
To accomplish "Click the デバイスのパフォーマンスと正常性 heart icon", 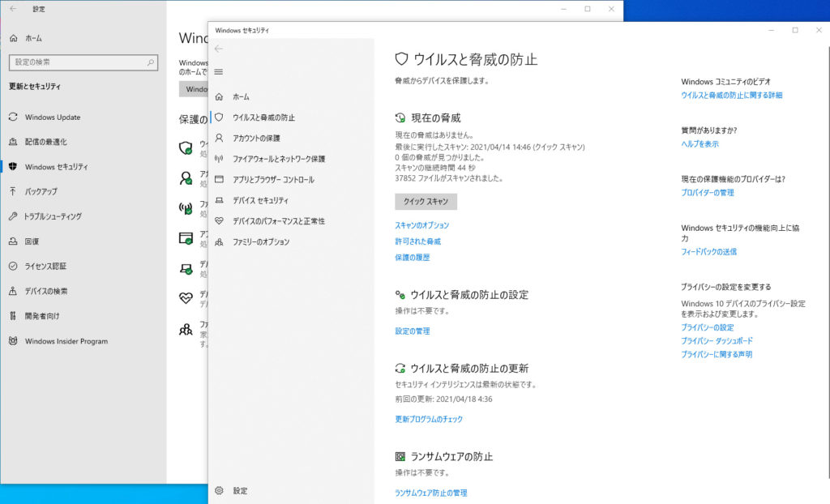I will (x=219, y=221).
